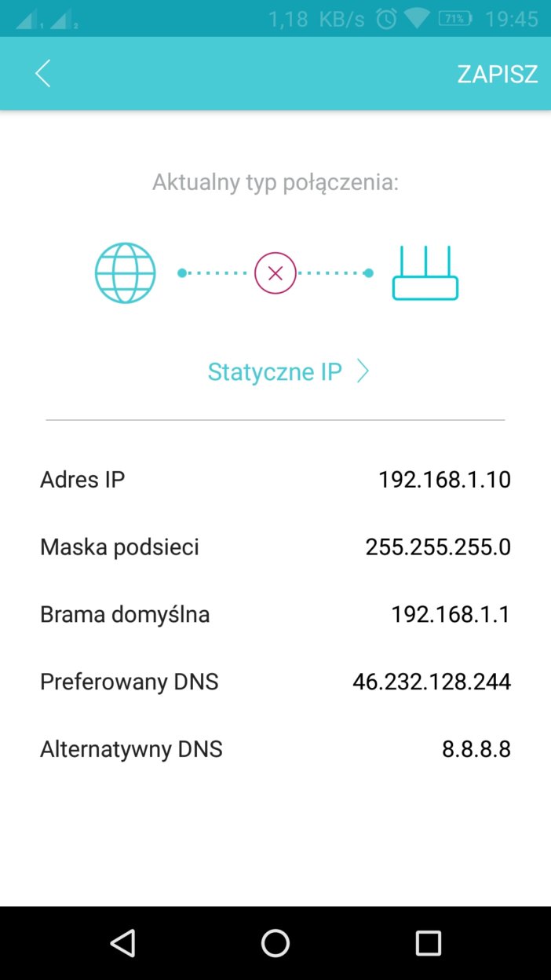Tap the red X connection error icon
Image resolution: width=551 pixels, height=980 pixels.
(275, 273)
